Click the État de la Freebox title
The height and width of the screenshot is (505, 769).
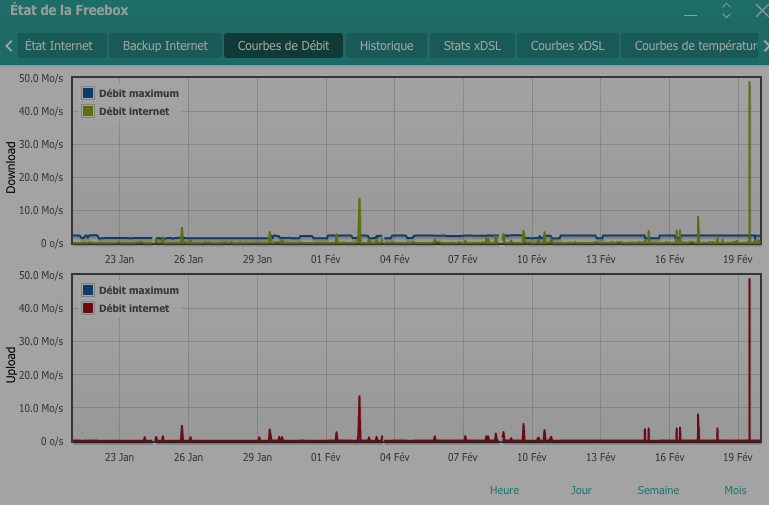point(69,10)
